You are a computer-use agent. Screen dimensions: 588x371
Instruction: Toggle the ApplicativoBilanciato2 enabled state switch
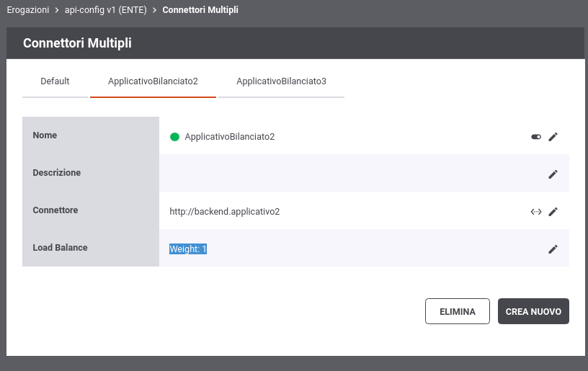[x=536, y=137]
